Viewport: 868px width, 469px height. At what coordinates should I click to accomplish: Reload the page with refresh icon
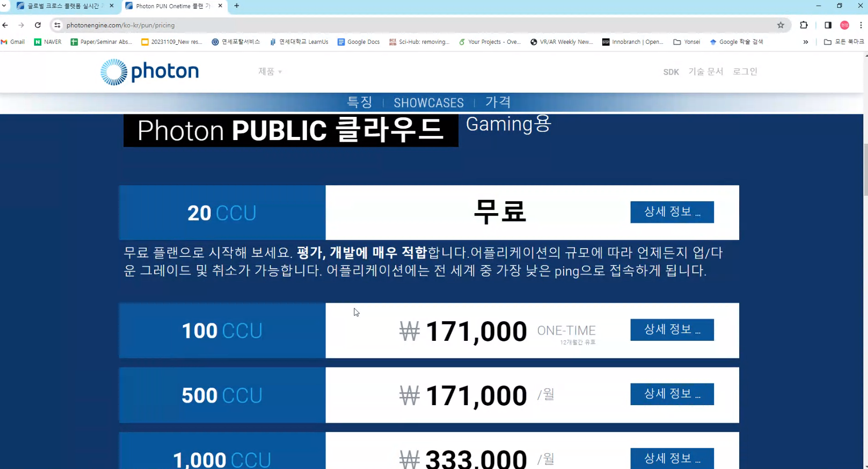[38, 25]
